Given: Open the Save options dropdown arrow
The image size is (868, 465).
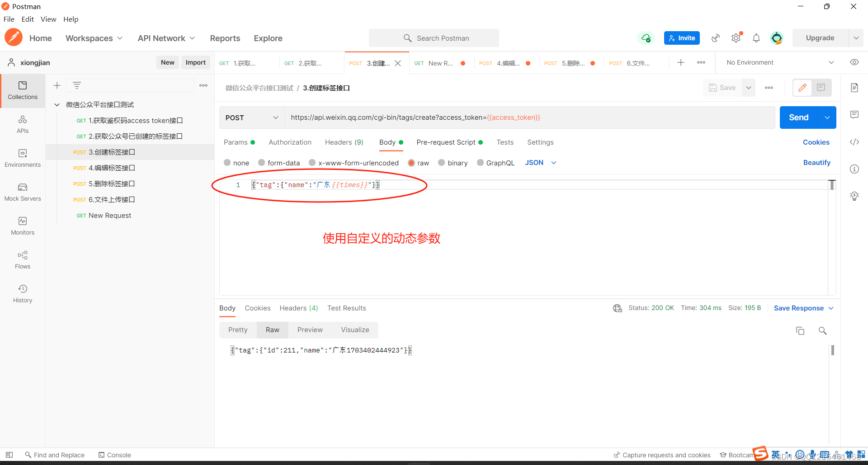Looking at the screenshot, I should pos(749,88).
